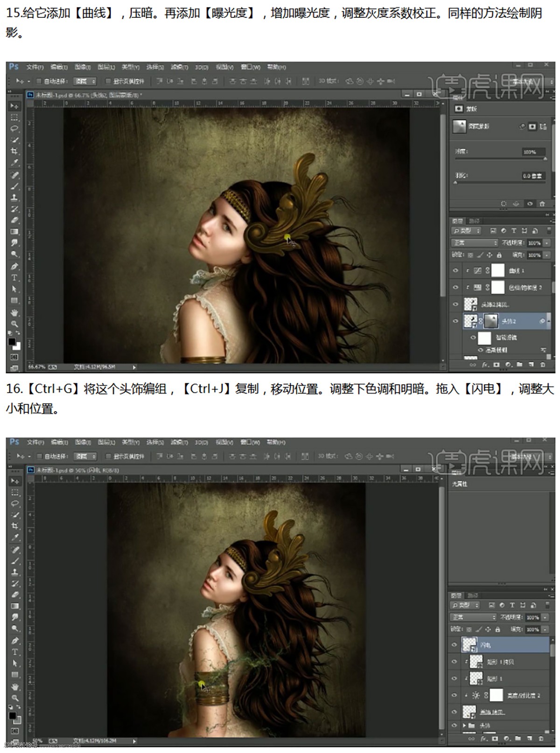Select the Healing Brush tool in lower screenshot
Viewport: 560px width, 753px height.
(x=15, y=549)
